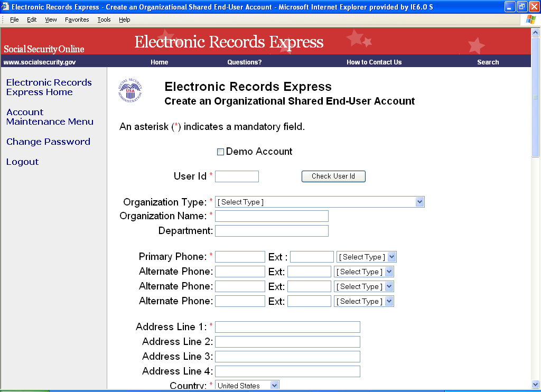Open the Favorites menu
Viewport: 541px width, 392px height.
click(x=77, y=20)
